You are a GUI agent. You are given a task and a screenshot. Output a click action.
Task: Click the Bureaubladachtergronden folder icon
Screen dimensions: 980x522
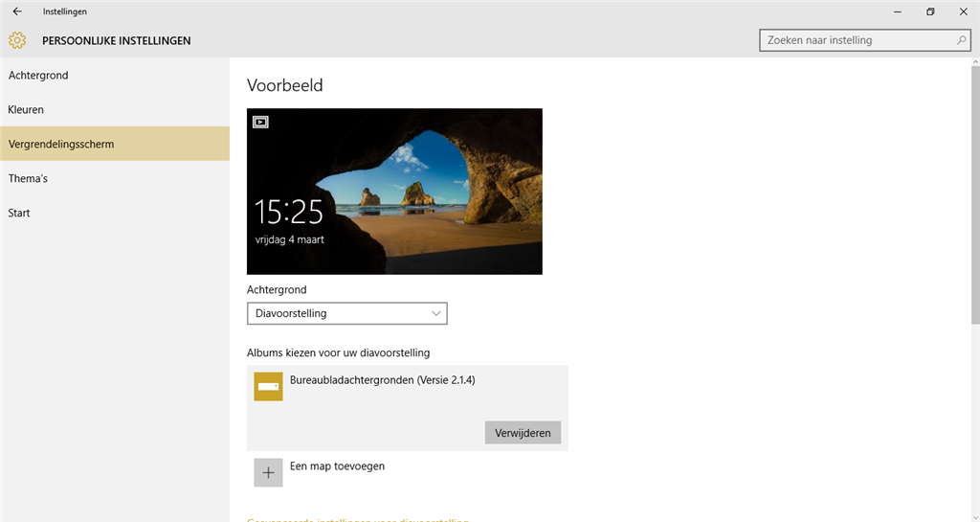click(268, 386)
